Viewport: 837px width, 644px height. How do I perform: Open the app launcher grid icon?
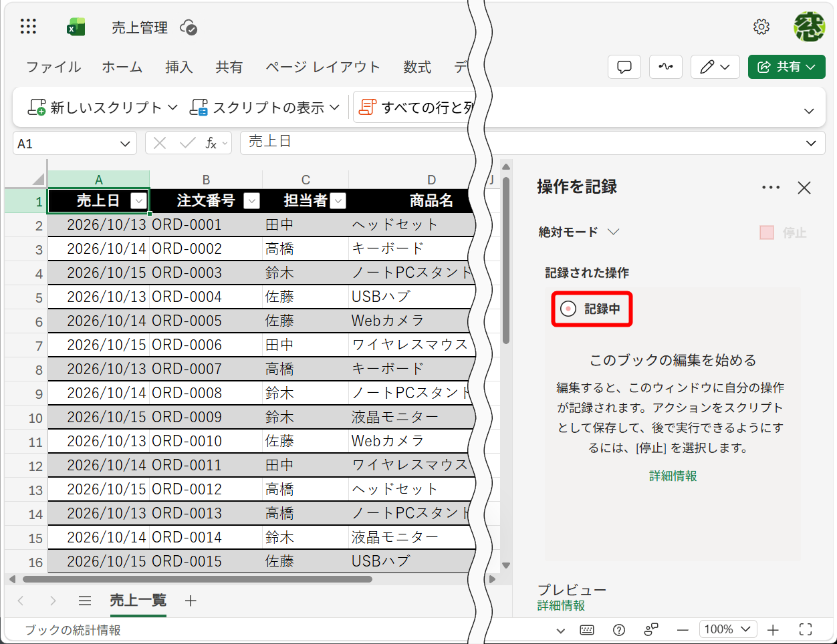[x=28, y=27]
